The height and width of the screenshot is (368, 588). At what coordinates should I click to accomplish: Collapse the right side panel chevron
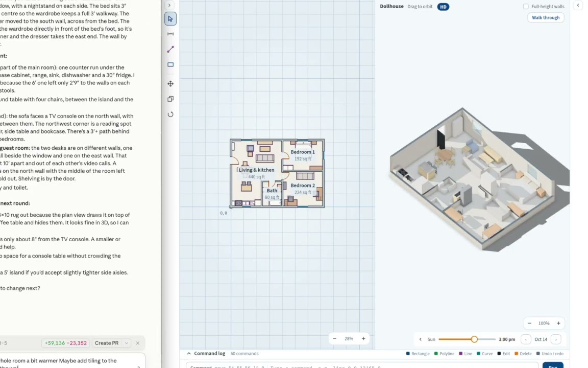pyautogui.click(x=578, y=5)
